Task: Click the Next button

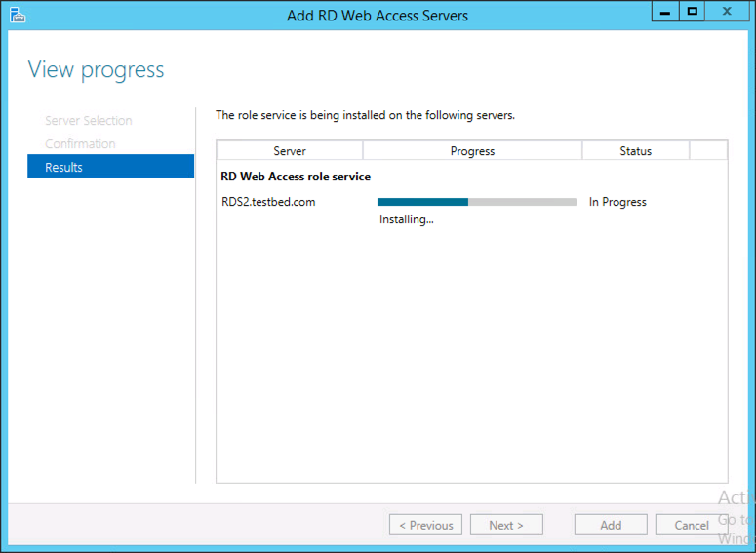Action: pyautogui.click(x=506, y=525)
